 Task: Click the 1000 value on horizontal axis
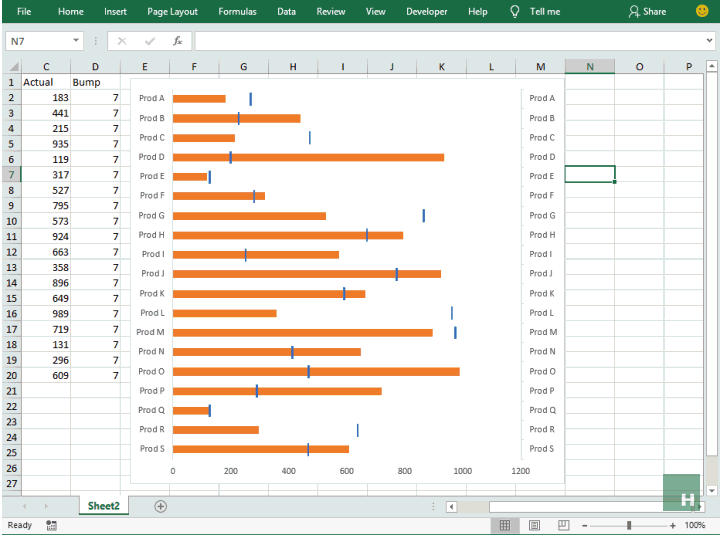[462, 471]
